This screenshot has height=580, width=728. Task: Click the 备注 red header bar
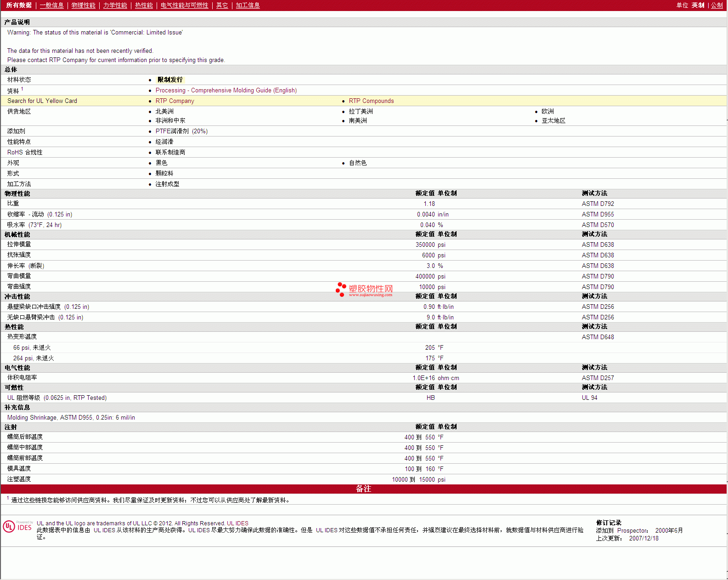point(364,489)
